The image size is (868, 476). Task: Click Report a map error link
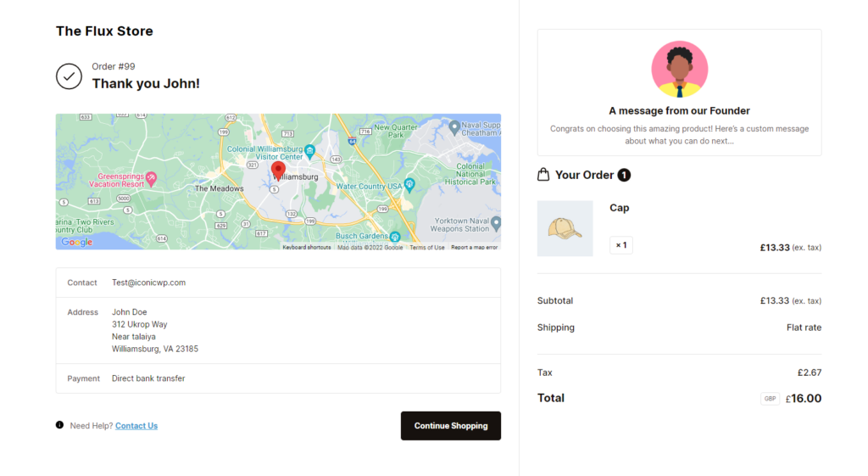474,248
